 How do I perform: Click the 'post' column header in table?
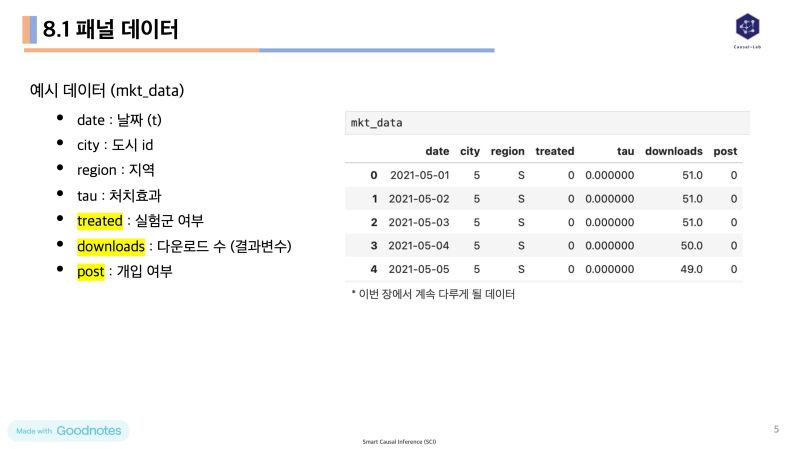tap(725, 151)
